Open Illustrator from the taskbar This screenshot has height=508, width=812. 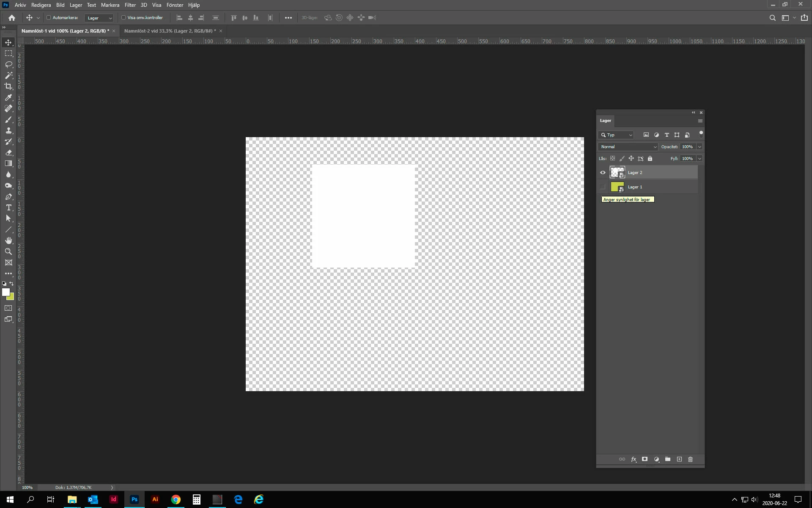[x=155, y=500]
